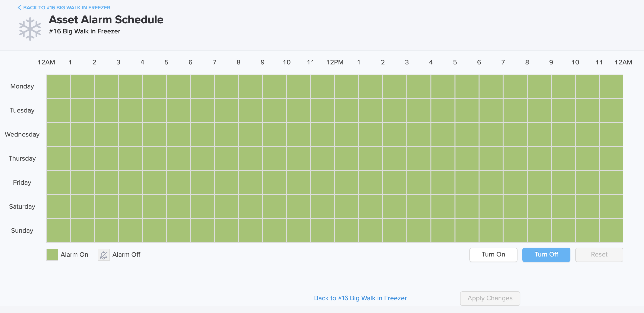The height and width of the screenshot is (313, 644).
Task: Toggle Thursday 8PM alarm cell
Action: pyautogui.click(x=539, y=158)
